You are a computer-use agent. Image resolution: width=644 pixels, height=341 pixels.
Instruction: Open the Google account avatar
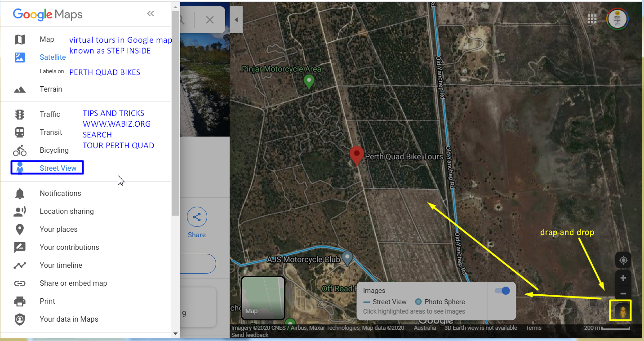tap(617, 19)
